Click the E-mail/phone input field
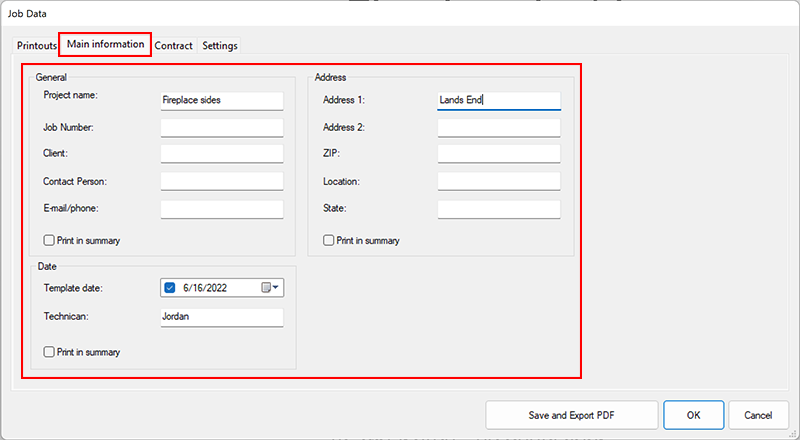The image size is (800, 440). (222, 209)
